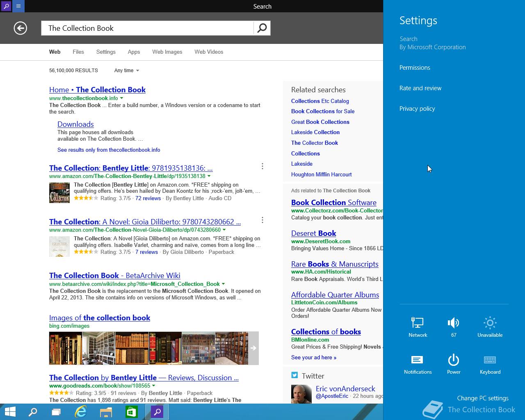Screen dimensions: 525x420
Task: Click the image strip next arrow
Action: 253,348
